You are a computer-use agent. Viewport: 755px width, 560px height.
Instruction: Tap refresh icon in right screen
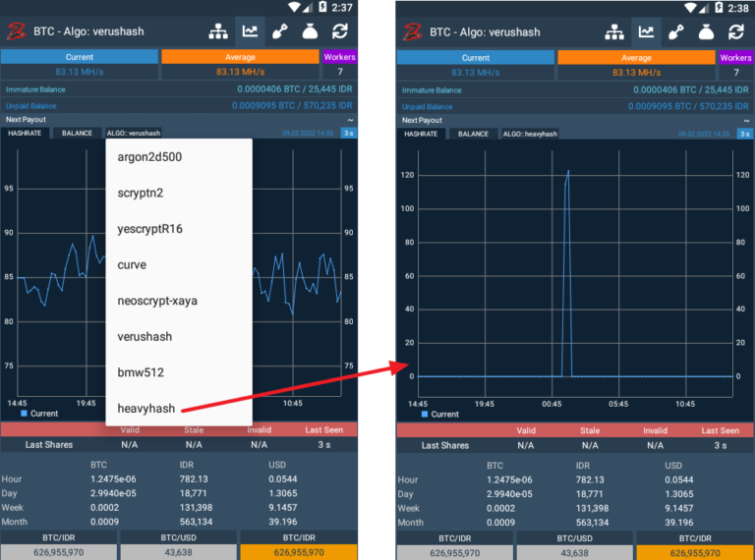coord(736,32)
